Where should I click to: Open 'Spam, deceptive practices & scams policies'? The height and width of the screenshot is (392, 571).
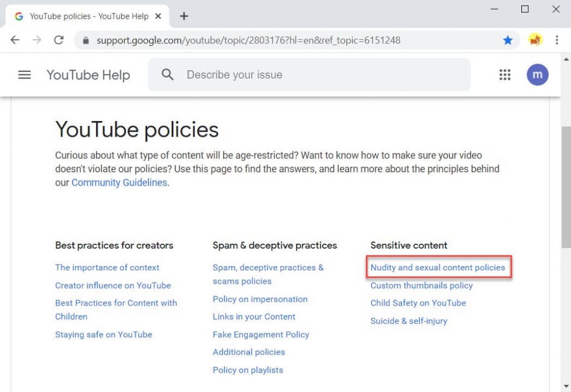tap(268, 274)
